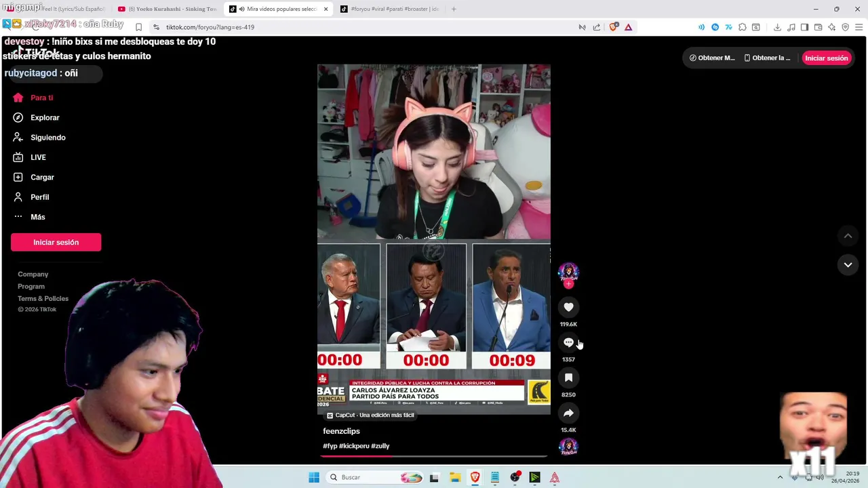The width and height of the screenshot is (868, 488).
Task: Bookmark this page with the bookmark icon
Action: pyautogui.click(x=138, y=27)
